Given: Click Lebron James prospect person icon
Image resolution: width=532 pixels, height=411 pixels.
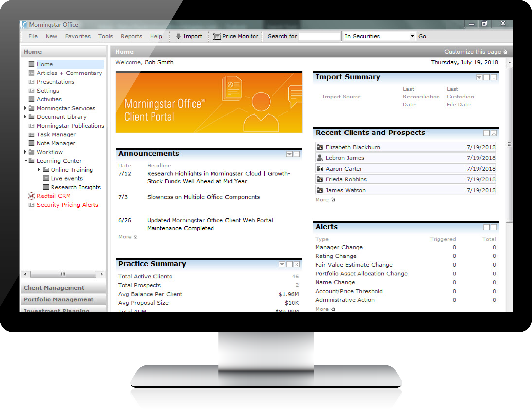Looking at the screenshot, I should [320, 158].
